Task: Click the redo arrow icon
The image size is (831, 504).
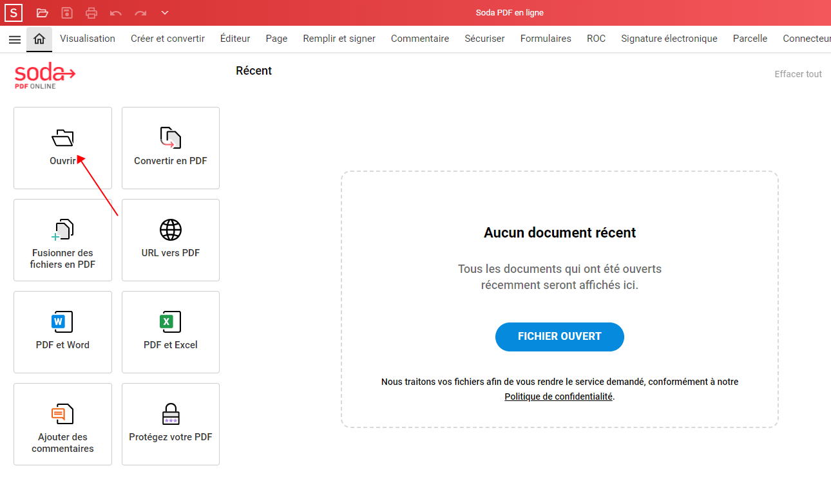Action: point(140,13)
